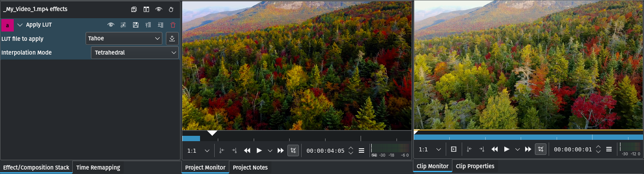Collapse the Apply LUT effect
The height and width of the screenshot is (174, 644).
point(20,25)
